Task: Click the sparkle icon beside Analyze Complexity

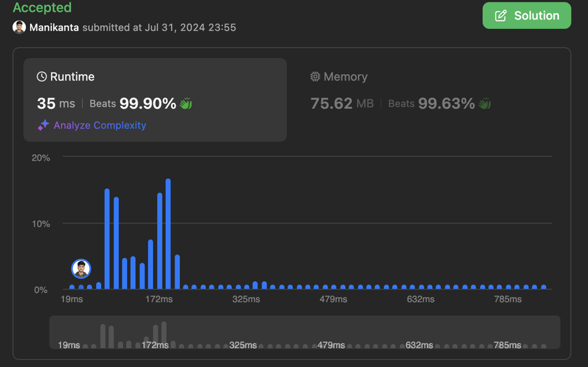Action: 44,125
